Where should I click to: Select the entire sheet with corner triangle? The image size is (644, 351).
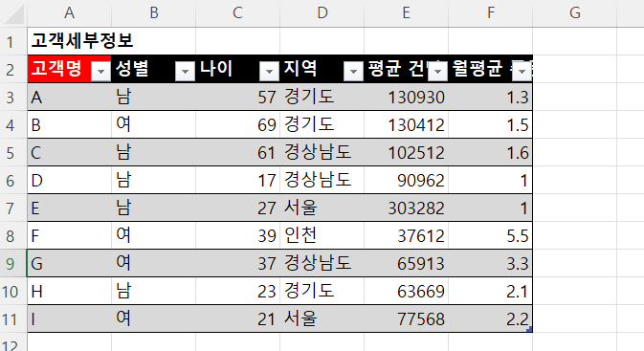tap(13, 13)
